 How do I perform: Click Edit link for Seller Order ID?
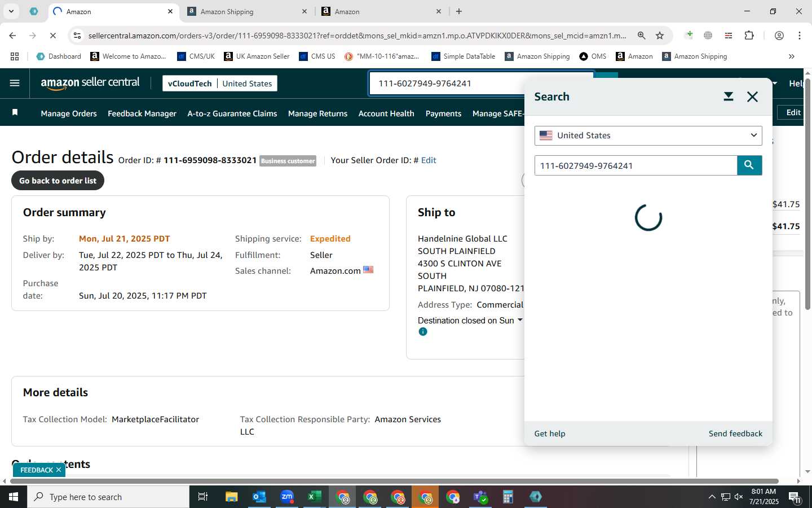(x=429, y=160)
